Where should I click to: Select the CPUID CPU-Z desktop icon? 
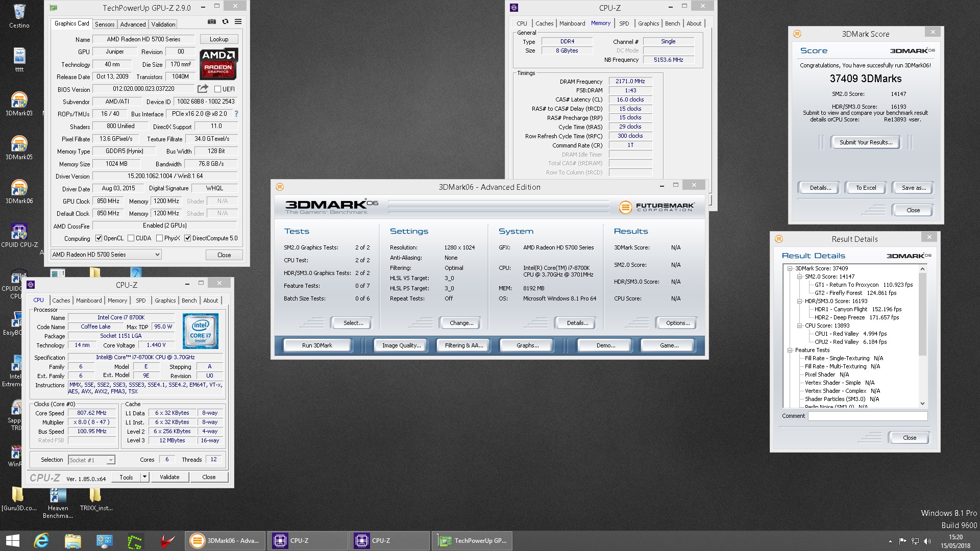tap(19, 236)
